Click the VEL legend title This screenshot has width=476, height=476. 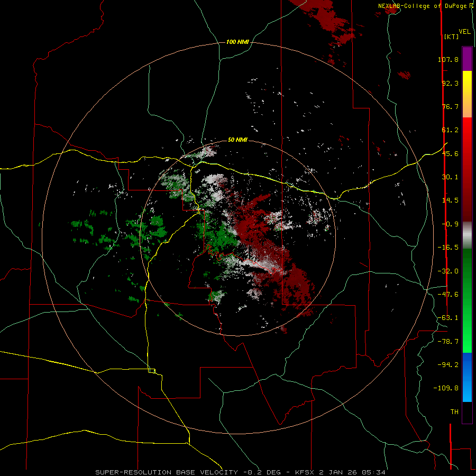pos(464,32)
